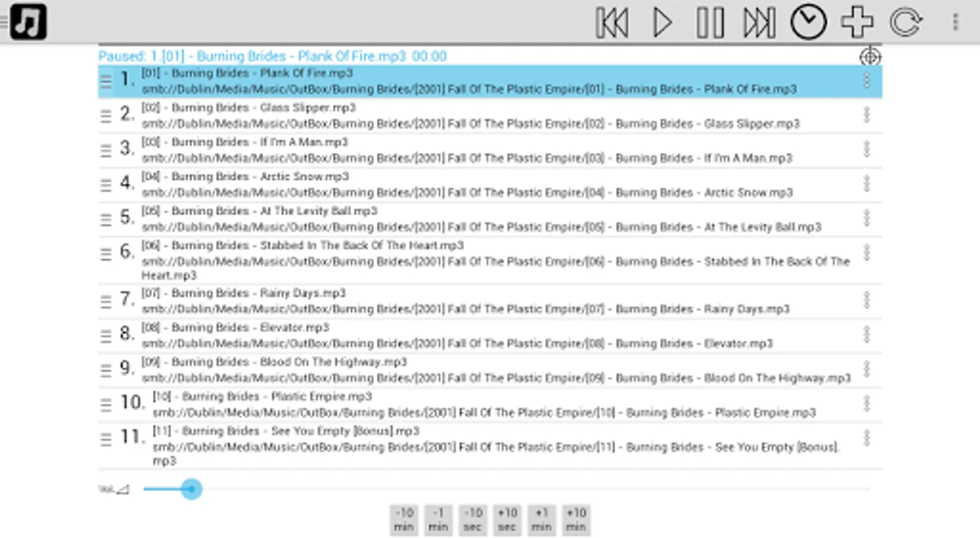
Task: Pause playback with the pause button
Action: [x=710, y=23]
